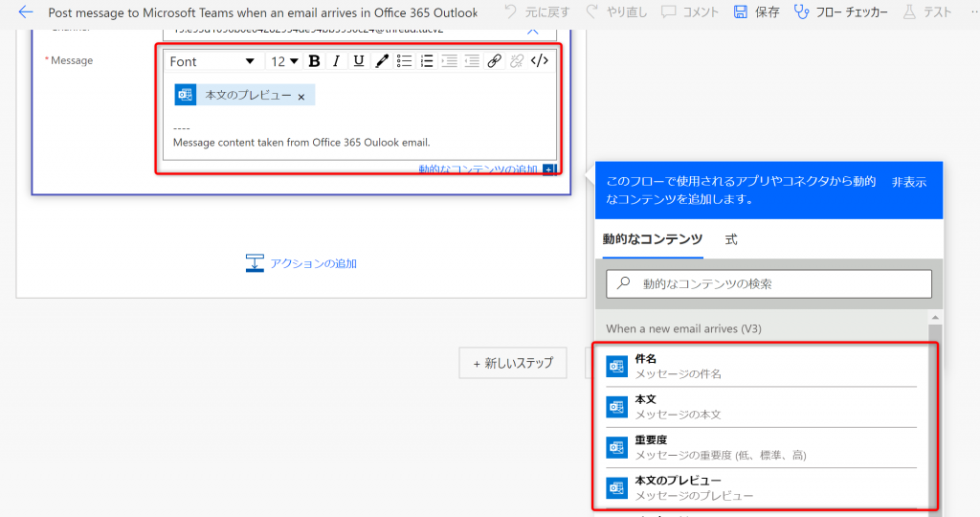Open the font size 12 dropdown

point(284,61)
